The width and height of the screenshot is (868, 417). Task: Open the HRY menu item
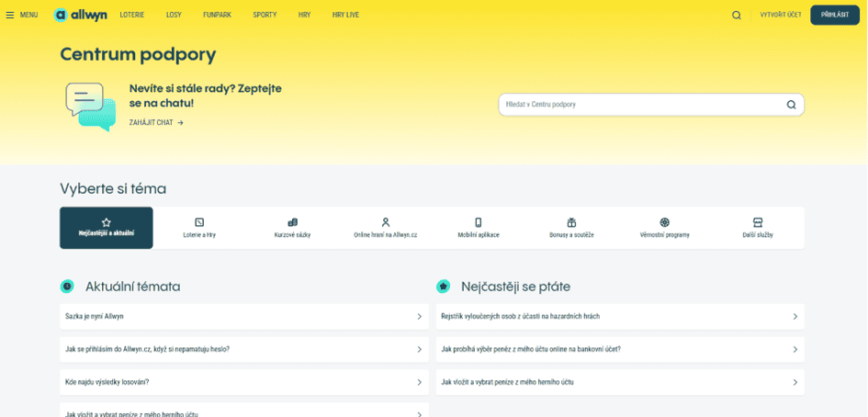pos(304,16)
